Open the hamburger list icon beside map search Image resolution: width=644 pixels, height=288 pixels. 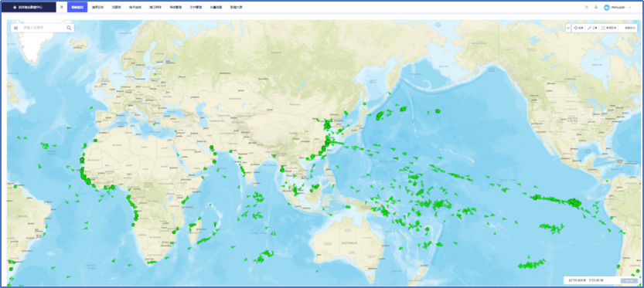click(x=16, y=28)
